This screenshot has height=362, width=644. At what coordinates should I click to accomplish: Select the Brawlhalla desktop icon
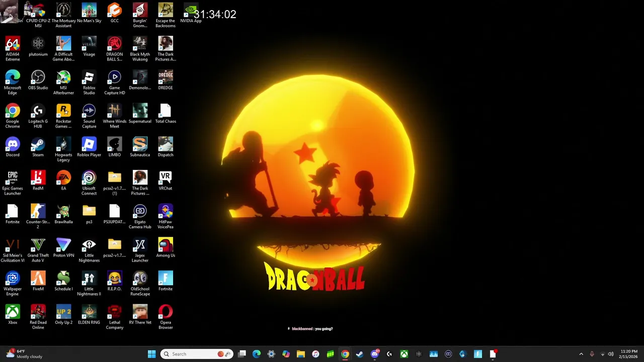point(63,214)
